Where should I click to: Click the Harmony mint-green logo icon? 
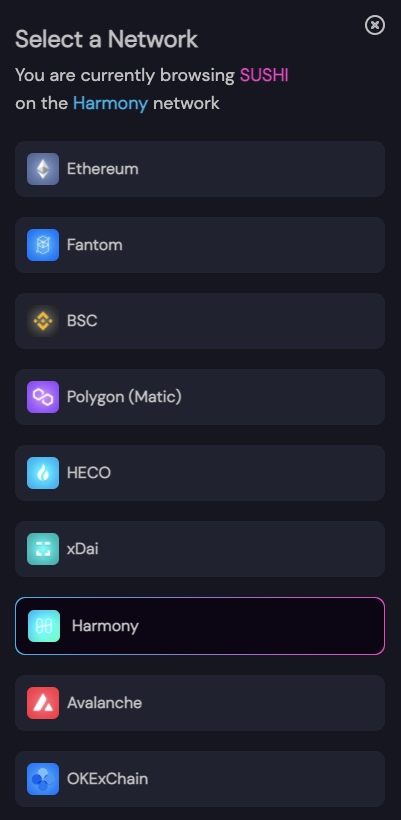44,625
